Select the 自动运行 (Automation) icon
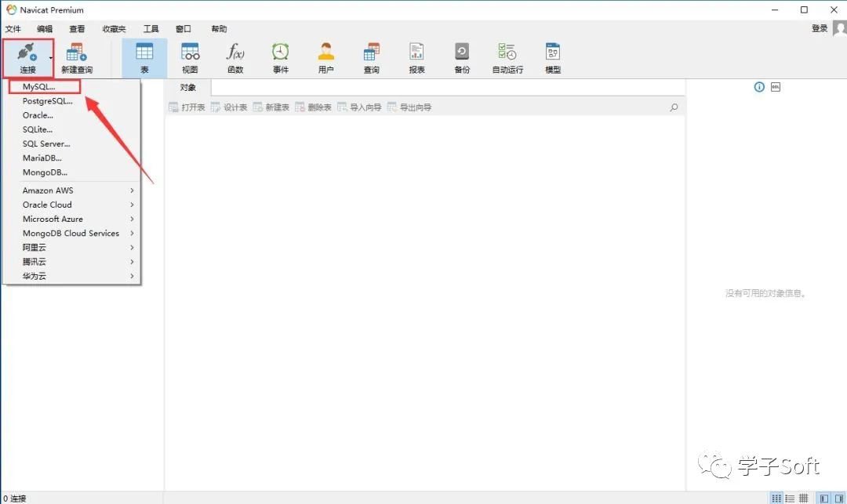 coord(507,58)
